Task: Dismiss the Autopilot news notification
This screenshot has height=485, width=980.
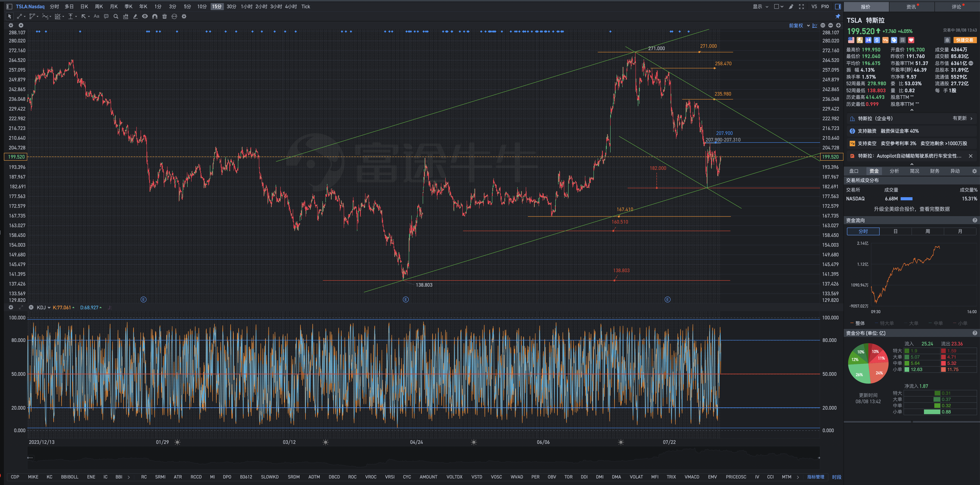Action: click(970, 156)
